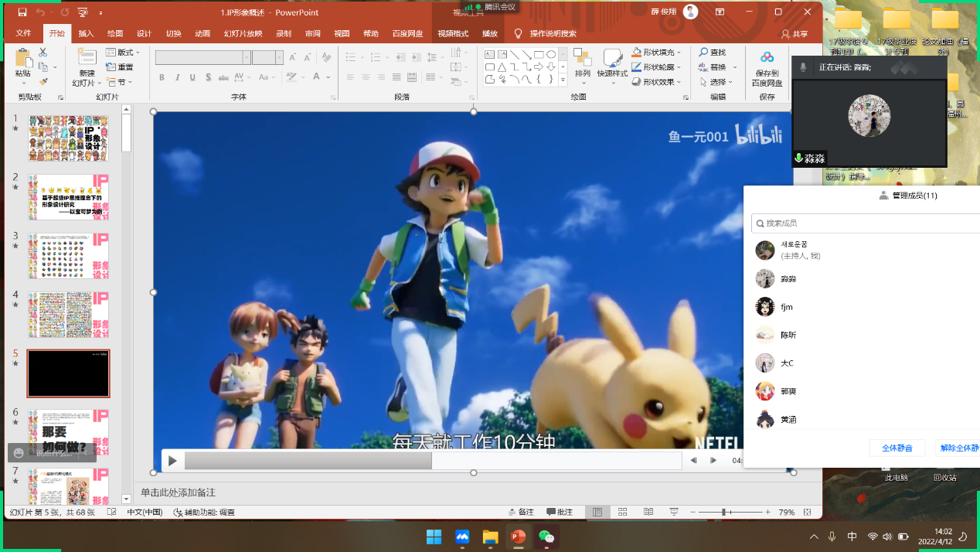Open the Design (设计) tab
This screenshot has width=980, height=552.
(x=144, y=34)
